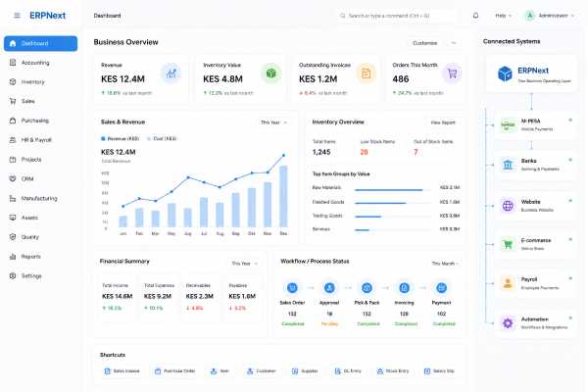This screenshot has width=588, height=392.
Task: Click the orange Outstanding Invoices document icon
Action: [x=366, y=73]
